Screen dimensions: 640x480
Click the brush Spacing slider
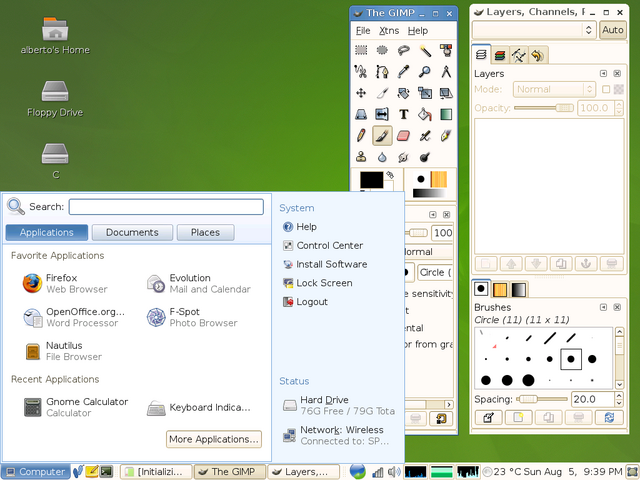pyautogui.click(x=542, y=399)
